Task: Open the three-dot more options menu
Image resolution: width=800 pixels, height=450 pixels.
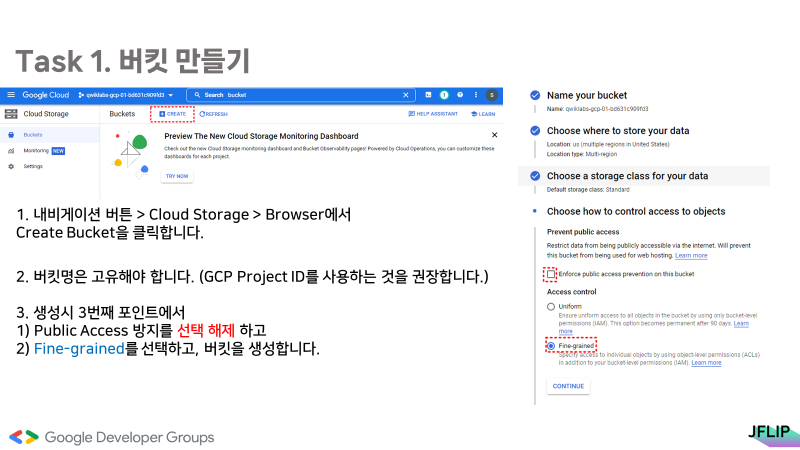Action: pos(476,95)
